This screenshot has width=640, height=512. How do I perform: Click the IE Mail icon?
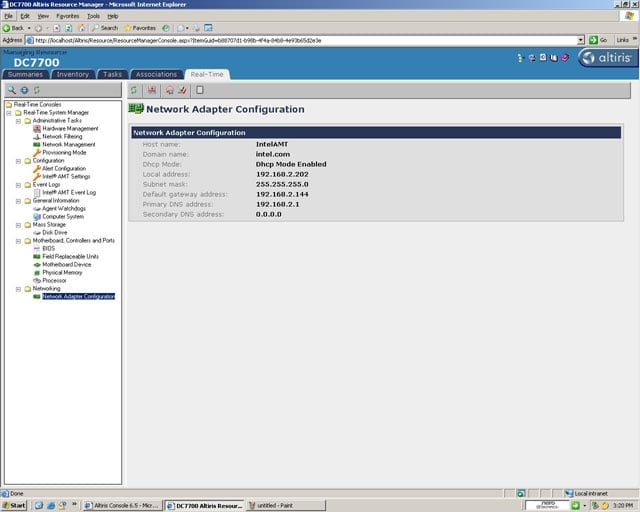click(181, 28)
